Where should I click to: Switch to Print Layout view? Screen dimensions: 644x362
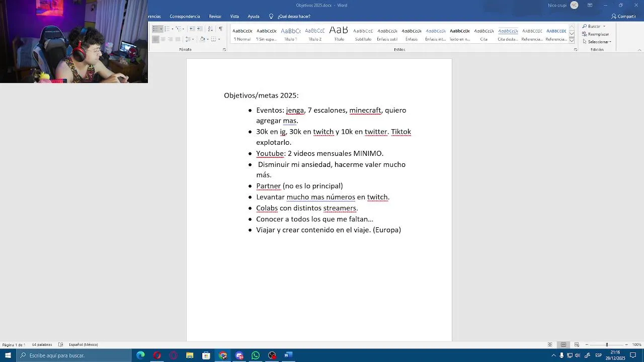(563, 345)
